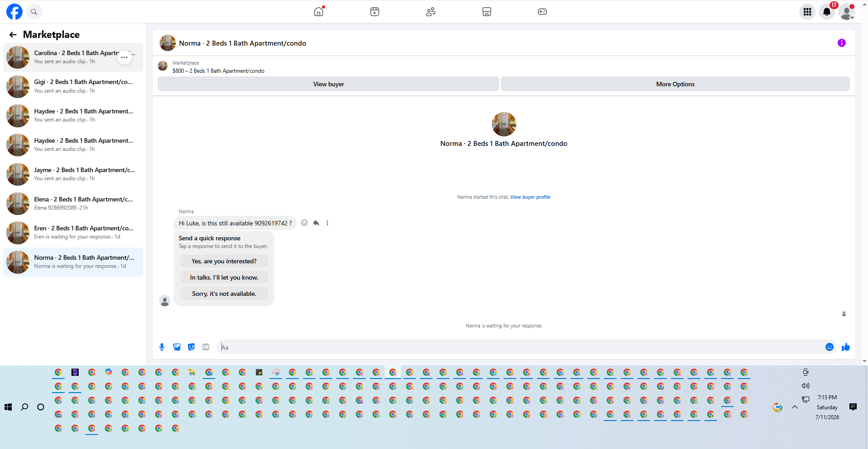Click the View buyer button
The image size is (868, 449).
(x=328, y=84)
